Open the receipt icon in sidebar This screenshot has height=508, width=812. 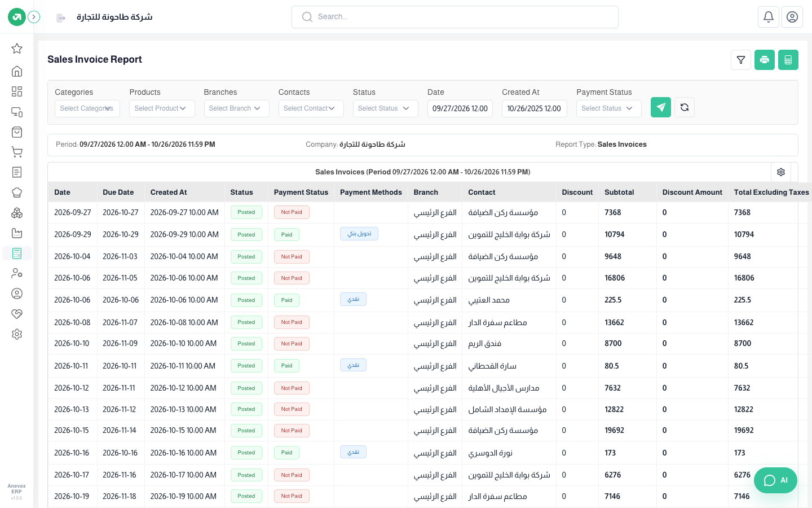pyautogui.click(x=17, y=172)
